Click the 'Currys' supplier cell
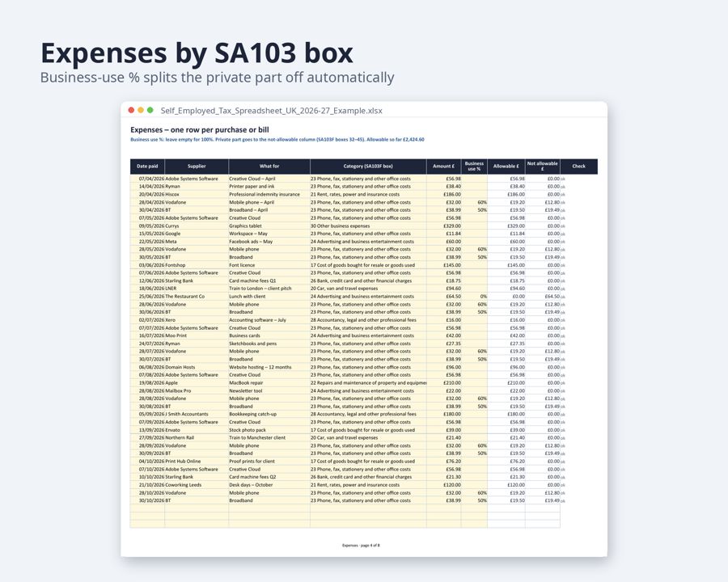728x582 pixels. 197,226
